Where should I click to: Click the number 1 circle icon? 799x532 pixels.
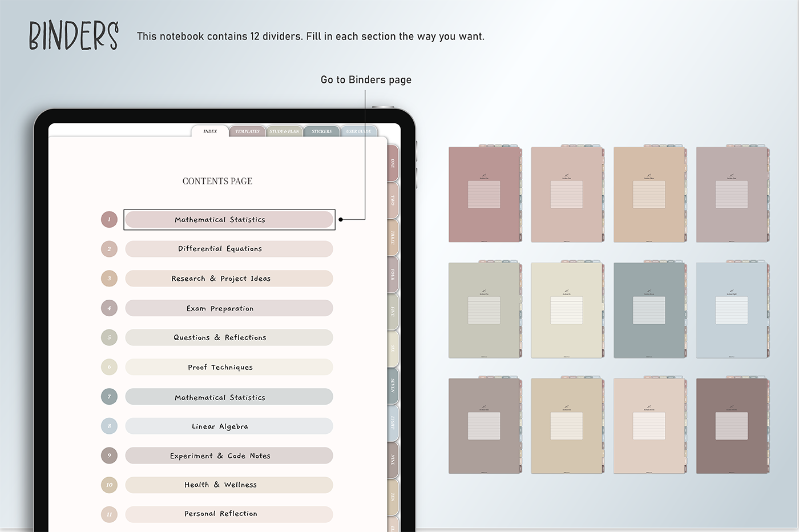click(x=109, y=219)
